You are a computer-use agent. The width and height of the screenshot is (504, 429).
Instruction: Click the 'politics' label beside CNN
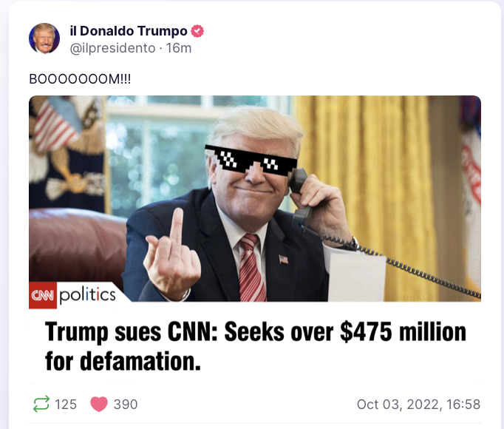(x=87, y=295)
